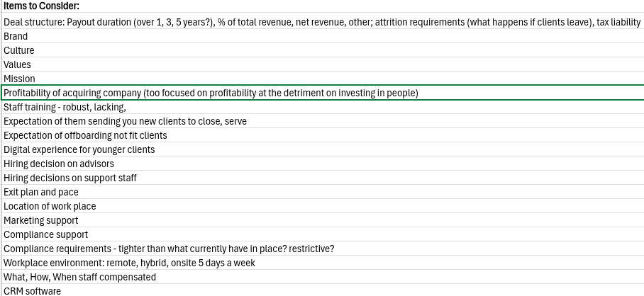The image size is (644, 296).
Task: Select the 'Staff training - robust, lacking,' cell
Action: (323, 107)
